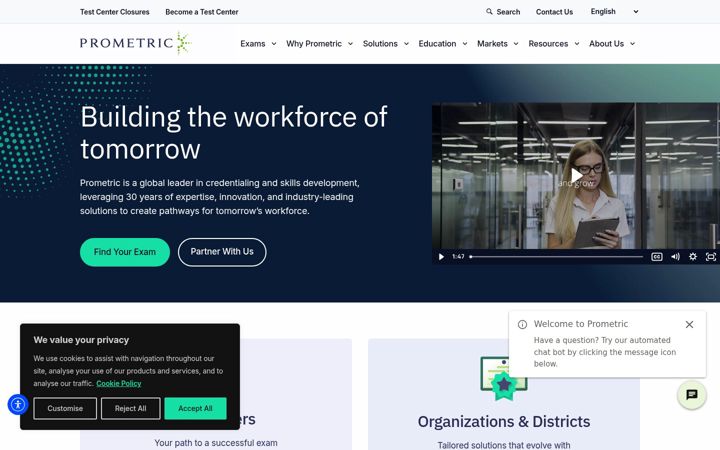Click the Partner With Us button
Image resolution: width=720 pixels, height=450 pixels.
click(x=222, y=252)
